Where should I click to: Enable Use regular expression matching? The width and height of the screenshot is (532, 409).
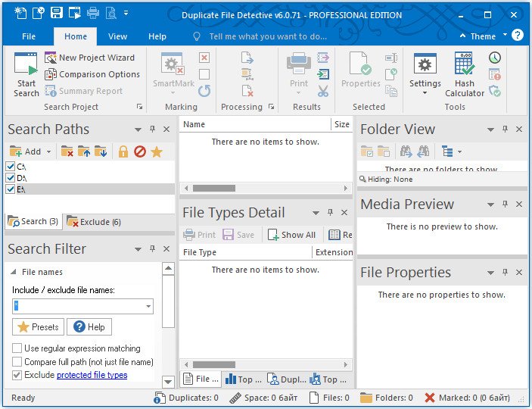[x=17, y=348]
